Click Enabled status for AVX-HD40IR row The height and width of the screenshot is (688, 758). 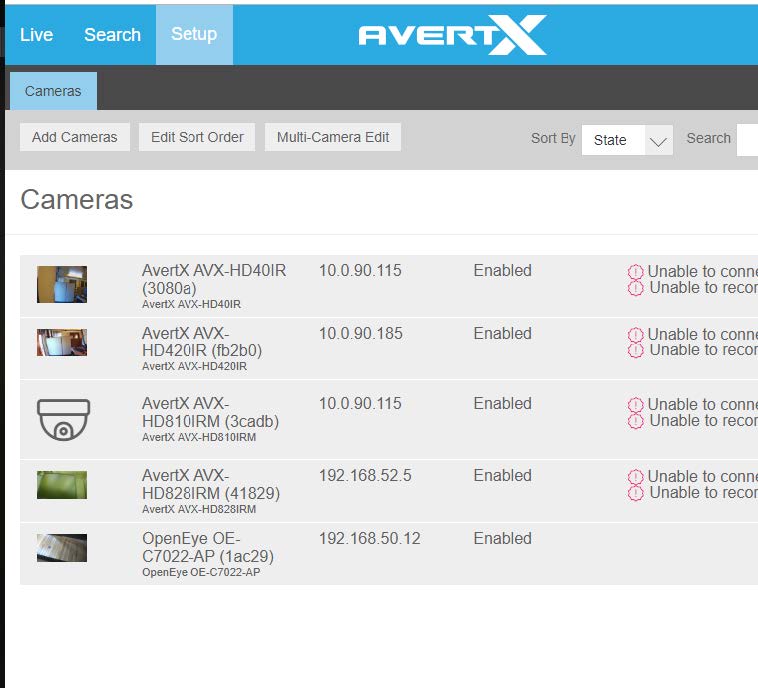[x=503, y=270]
